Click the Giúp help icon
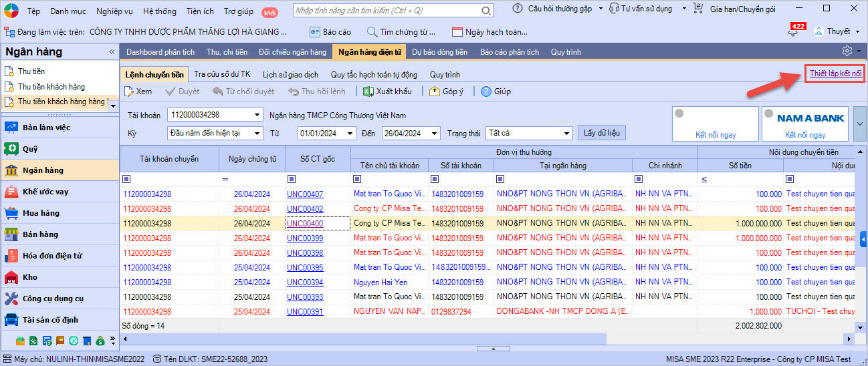This screenshot has width=868, height=366. [486, 91]
